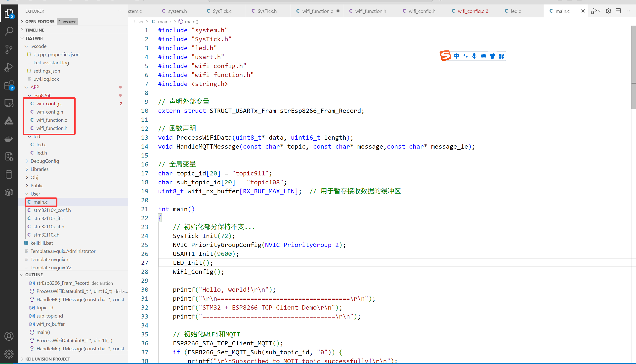Toggle punctuation mode in Sogou input bar
This screenshot has height=364, width=636.
point(465,56)
